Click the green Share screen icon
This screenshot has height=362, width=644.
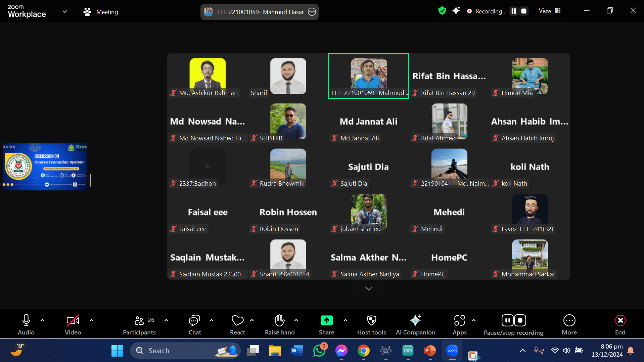[326, 321]
